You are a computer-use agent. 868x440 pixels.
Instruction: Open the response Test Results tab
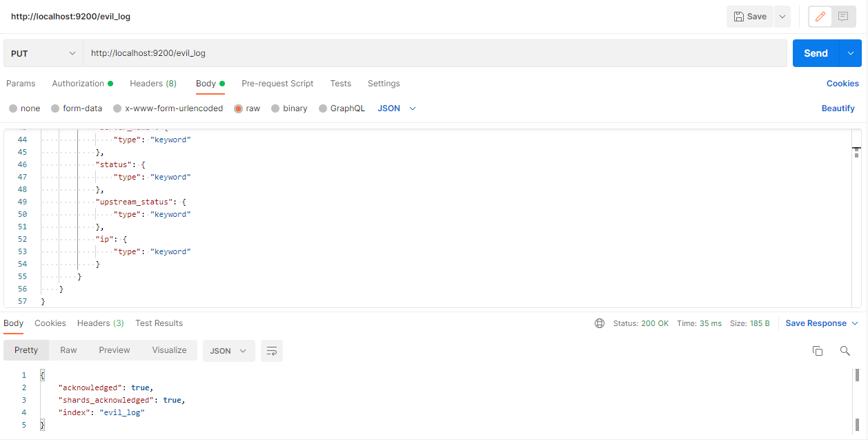click(159, 323)
